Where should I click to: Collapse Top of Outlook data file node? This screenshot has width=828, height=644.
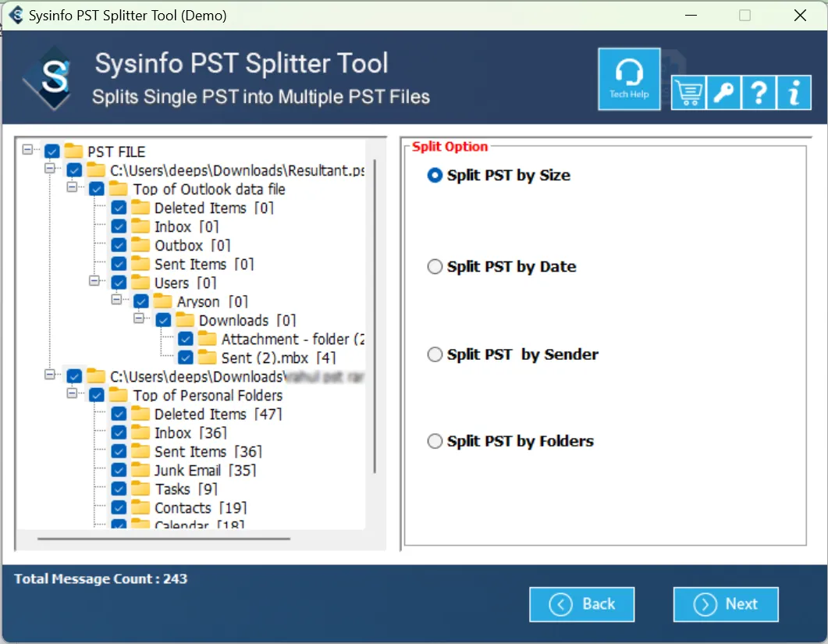point(72,187)
